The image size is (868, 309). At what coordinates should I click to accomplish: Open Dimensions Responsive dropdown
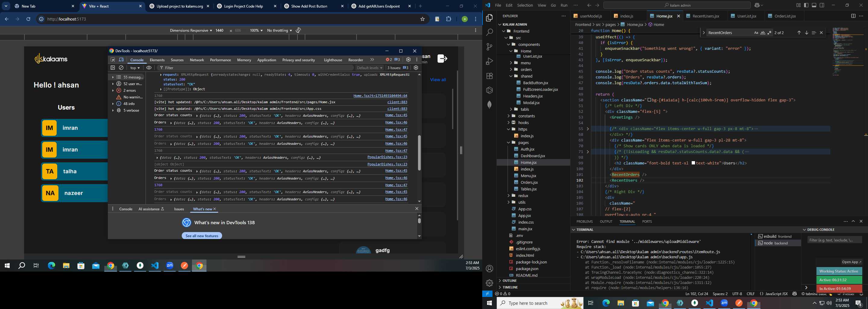pos(191,30)
